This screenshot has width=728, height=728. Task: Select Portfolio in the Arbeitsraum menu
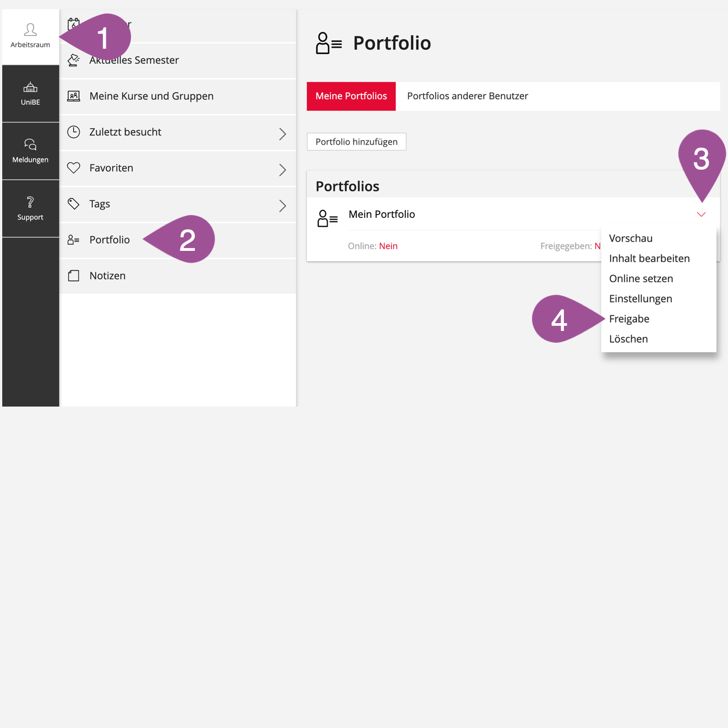click(x=110, y=240)
